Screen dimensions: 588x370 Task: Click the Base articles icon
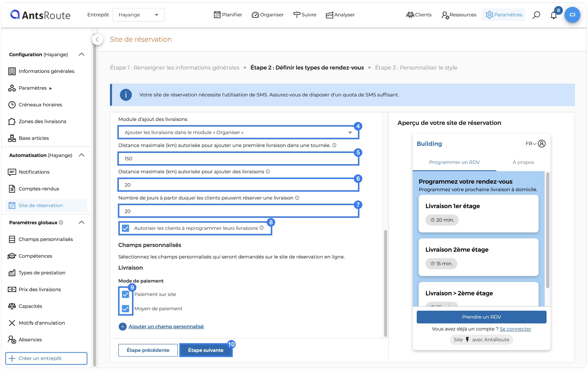click(12, 138)
